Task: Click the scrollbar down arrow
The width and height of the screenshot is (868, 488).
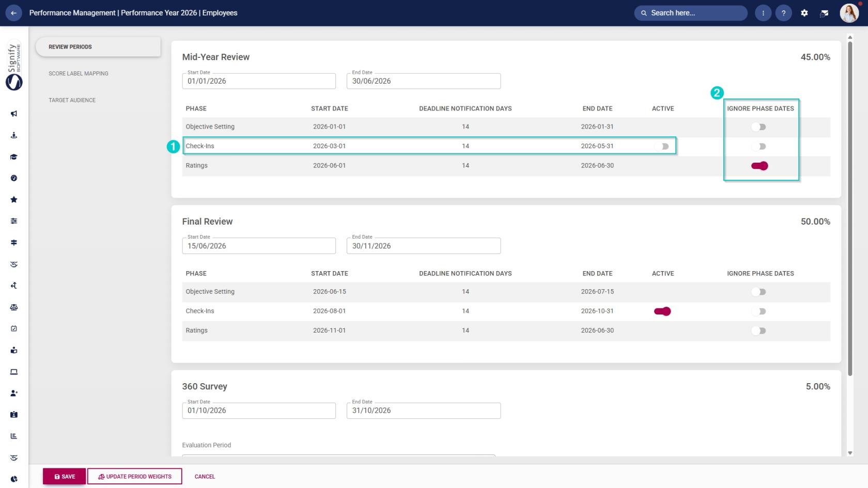Action: (850, 453)
